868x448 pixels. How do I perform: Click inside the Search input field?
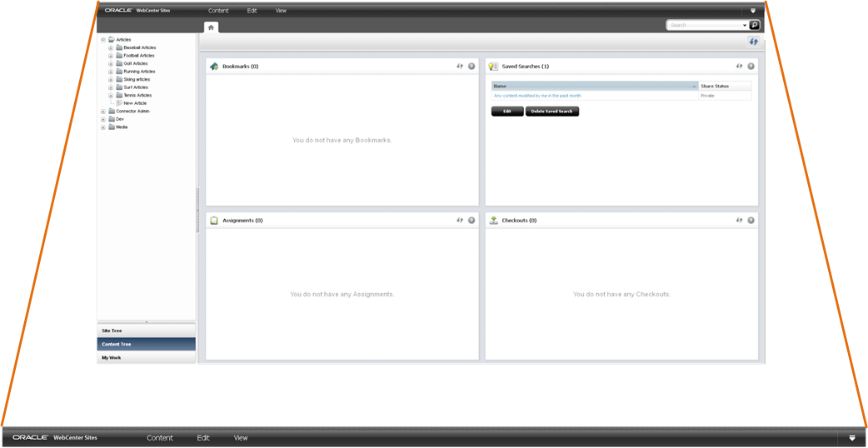tap(705, 26)
